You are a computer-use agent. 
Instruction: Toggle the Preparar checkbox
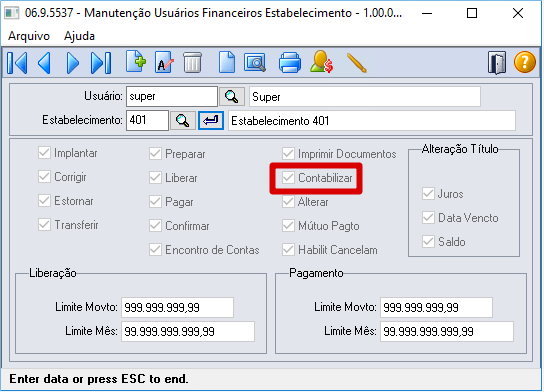pyautogui.click(x=155, y=154)
